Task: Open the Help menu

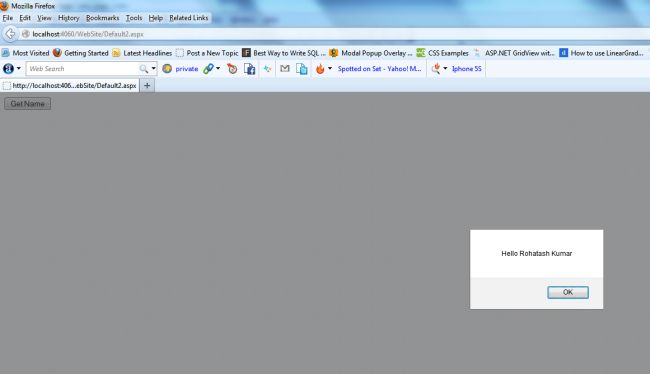Action: point(155,18)
